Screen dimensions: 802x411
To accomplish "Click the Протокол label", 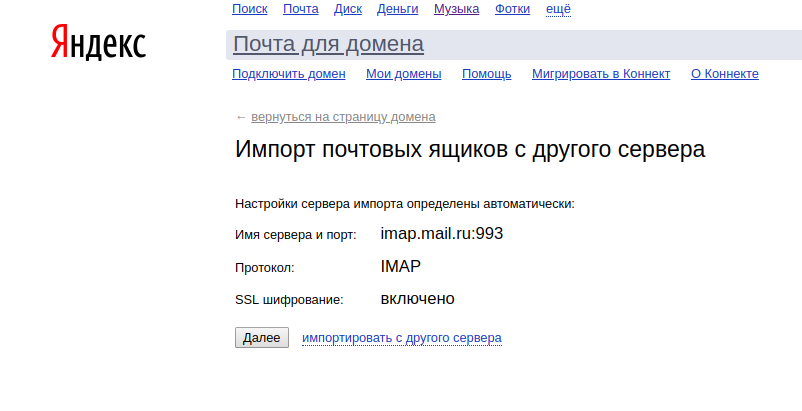I will click(x=265, y=268).
